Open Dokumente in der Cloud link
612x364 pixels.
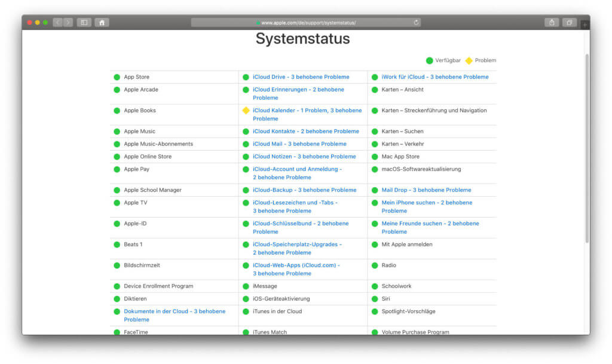pos(175,315)
